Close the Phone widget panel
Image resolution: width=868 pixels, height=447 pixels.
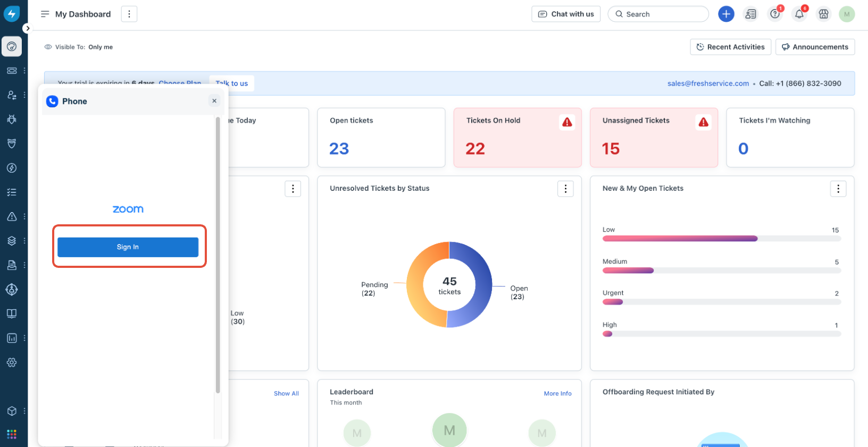coord(214,101)
